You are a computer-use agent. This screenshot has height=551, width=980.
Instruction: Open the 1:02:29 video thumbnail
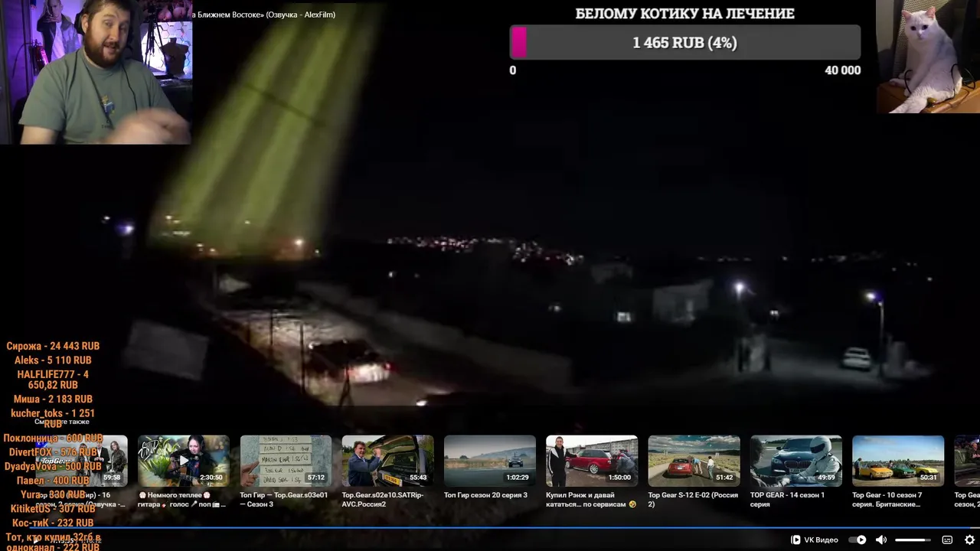[490, 461]
